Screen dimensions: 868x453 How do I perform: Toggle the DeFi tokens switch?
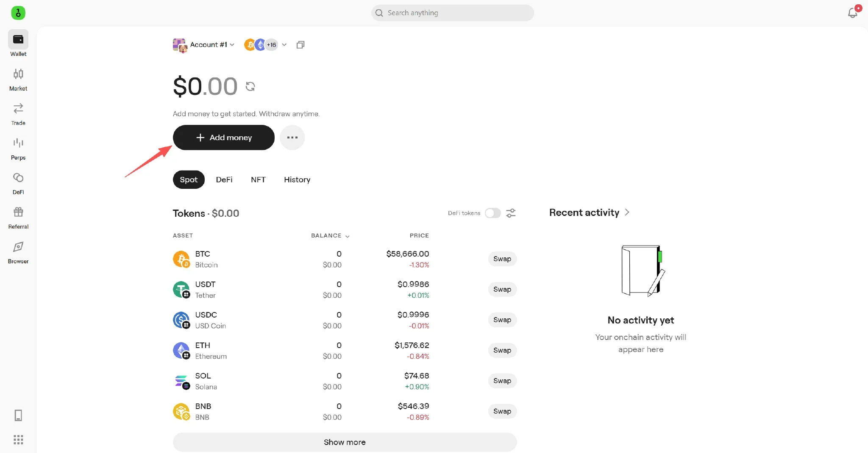click(x=493, y=213)
